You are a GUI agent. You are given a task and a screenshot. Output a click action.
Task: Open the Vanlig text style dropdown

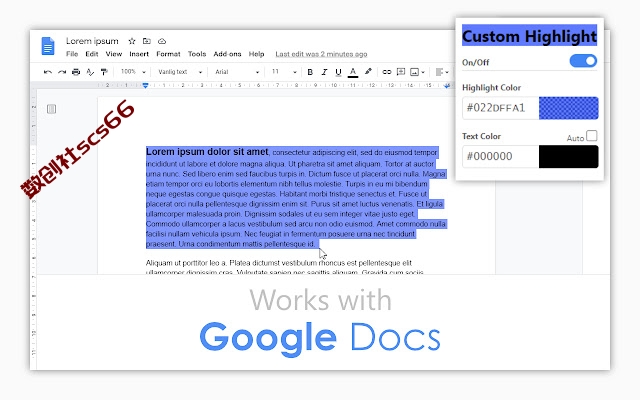coord(180,72)
